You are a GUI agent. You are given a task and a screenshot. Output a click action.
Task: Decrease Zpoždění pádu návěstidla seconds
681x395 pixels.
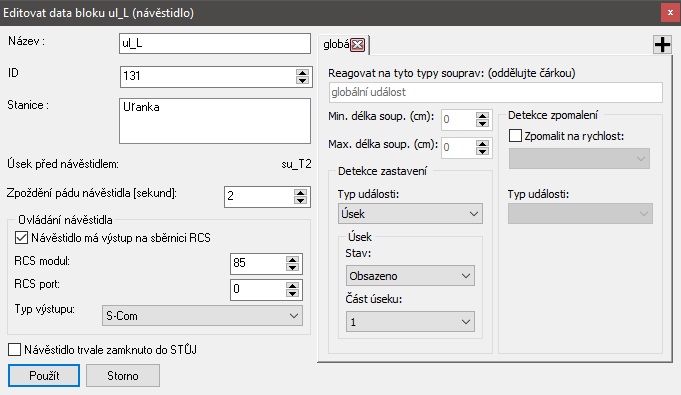pyautogui.click(x=300, y=200)
